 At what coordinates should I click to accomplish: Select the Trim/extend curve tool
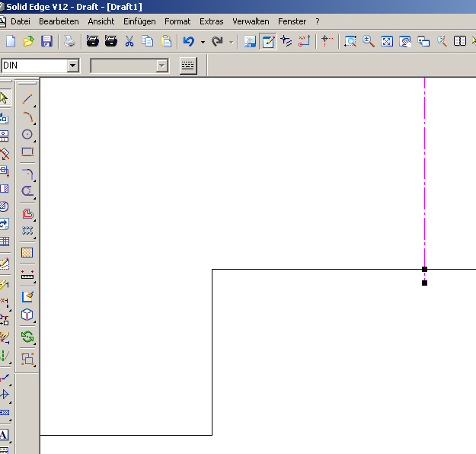point(27,191)
